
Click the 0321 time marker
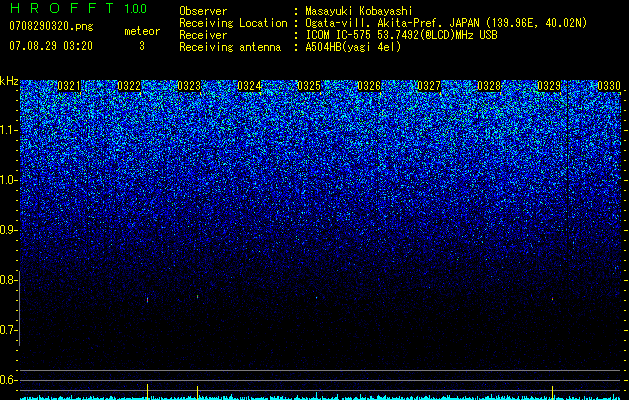click(69, 86)
